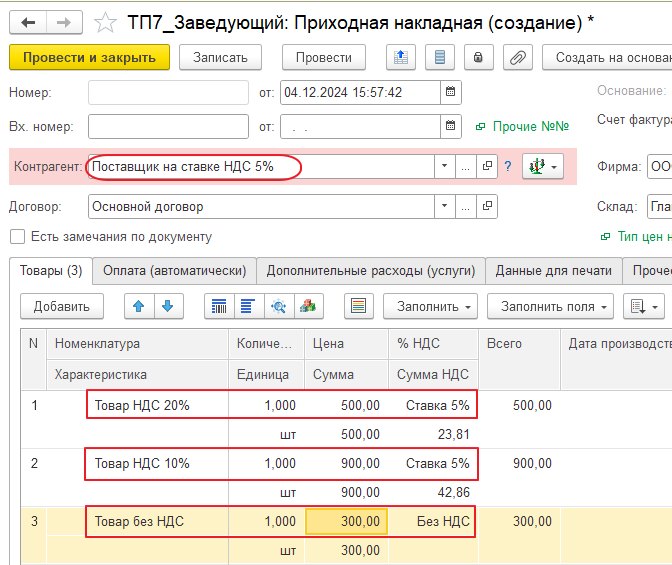Image resolution: width=672 pixels, height=565 pixels.
Task: Click the Всего column header
Action: [x=519, y=359]
